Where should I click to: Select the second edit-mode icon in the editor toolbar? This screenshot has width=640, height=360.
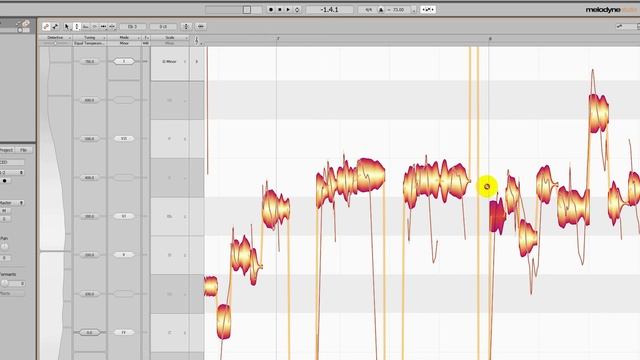[x=55, y=27]
